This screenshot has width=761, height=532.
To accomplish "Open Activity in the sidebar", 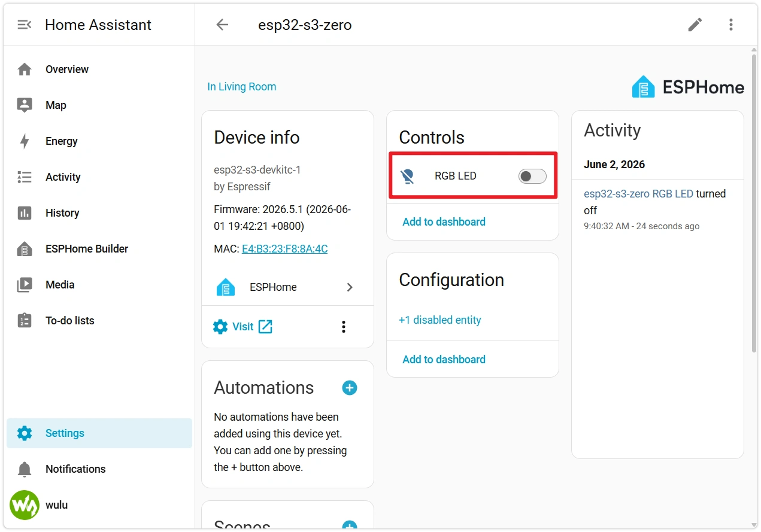I will 99,177.
